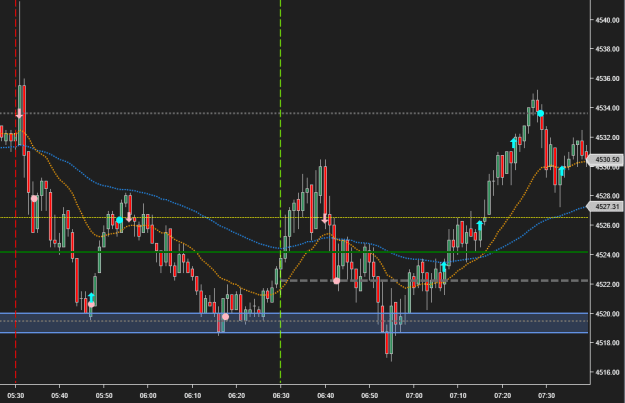
Task: Select the green dashed vertical line at 06:30
Action: (x=280, y=191)
